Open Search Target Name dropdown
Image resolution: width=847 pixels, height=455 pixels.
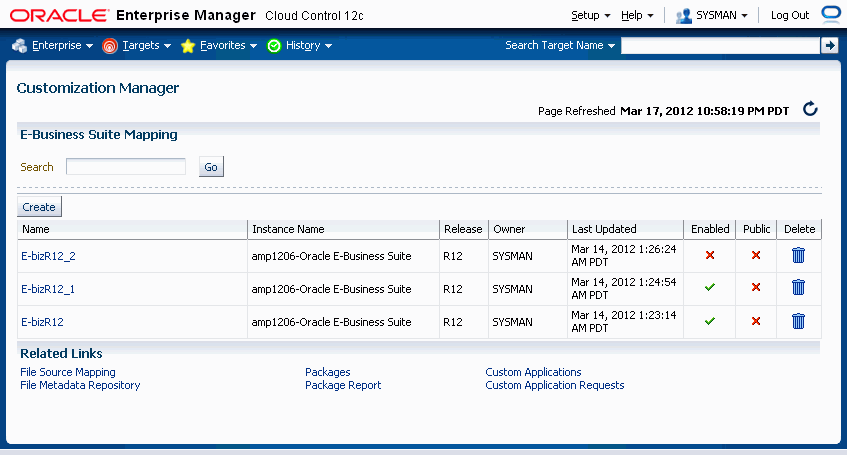pyautogui.click(x=560, y=45)
